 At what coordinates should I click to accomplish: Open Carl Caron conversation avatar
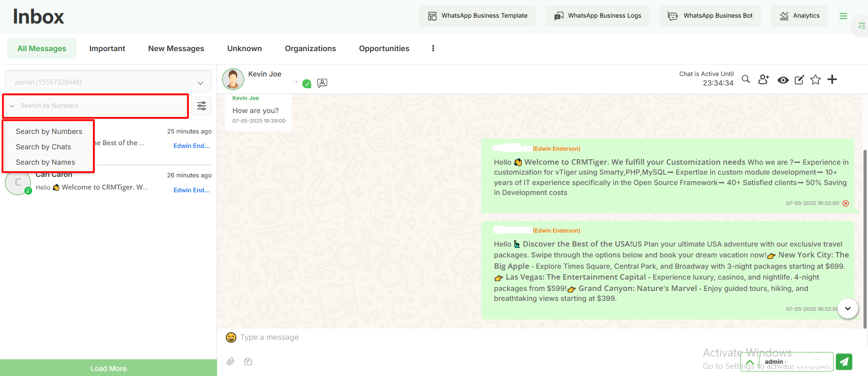(x=18, y=183)
